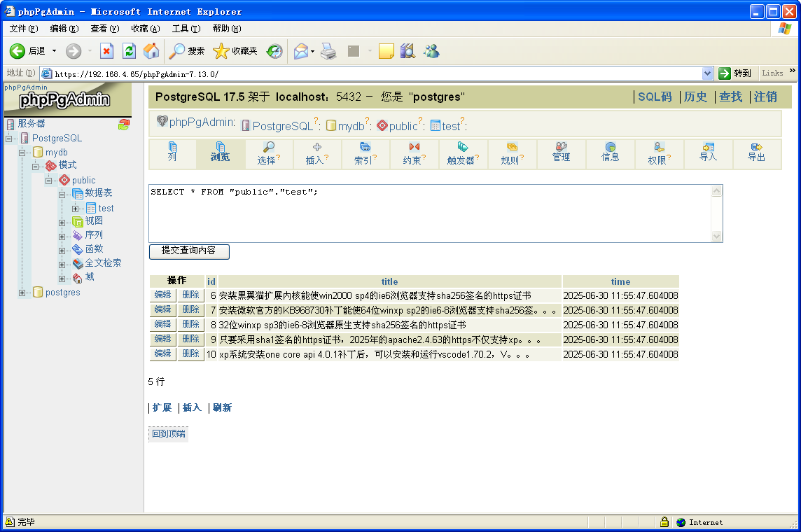Viewport: 801px width, 532px height.
Task: Expand the 全文检索 node
Action: point(62,265)
